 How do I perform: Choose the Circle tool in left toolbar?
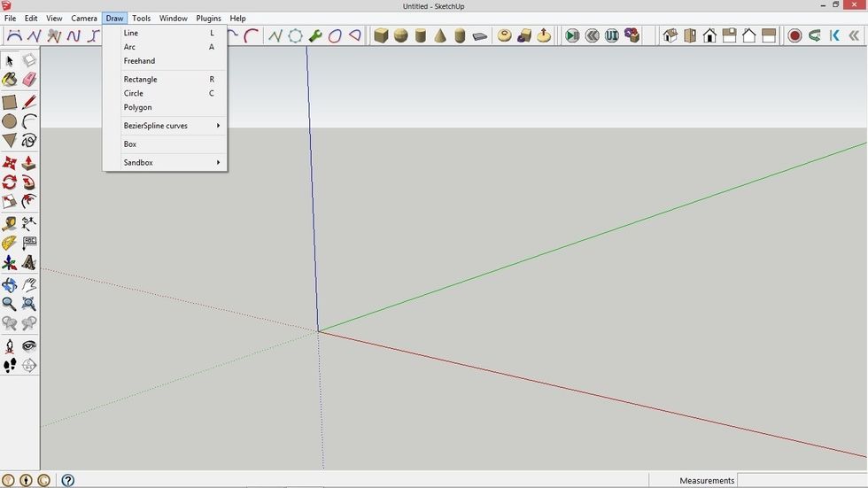pyautogui.click(x=10, y=121)
